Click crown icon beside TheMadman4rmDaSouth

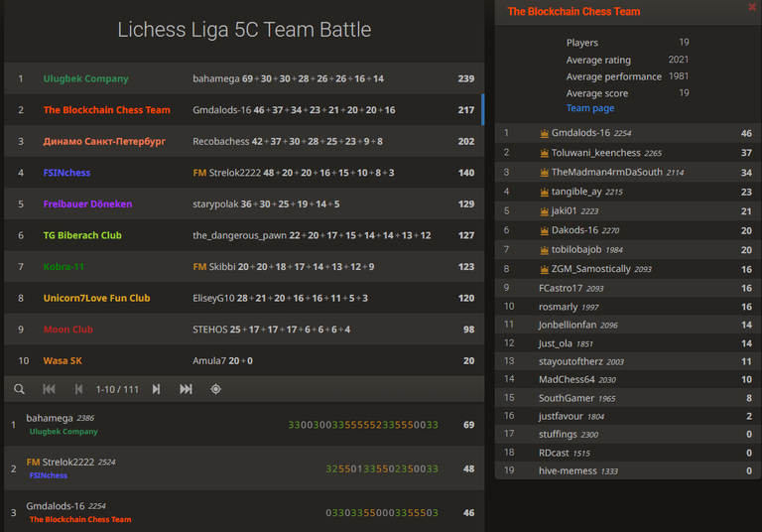tap(545, 172)
